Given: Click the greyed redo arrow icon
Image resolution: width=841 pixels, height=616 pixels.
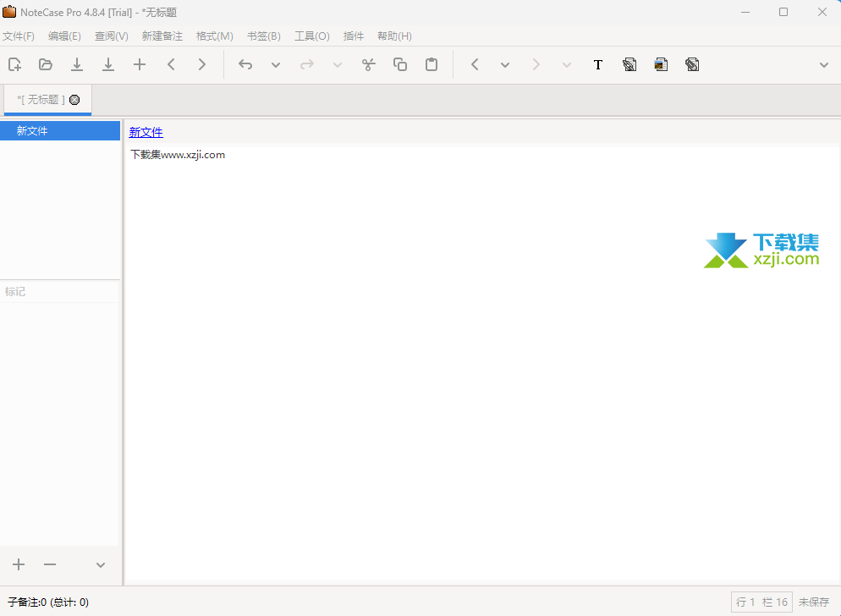Looking at the screenshot, I should [x=307, y=64].
